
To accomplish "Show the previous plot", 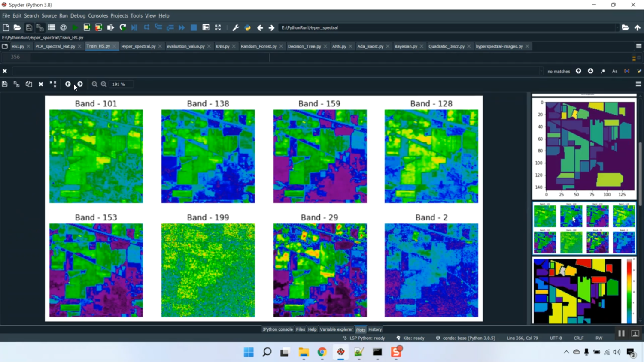I will 68,84.
